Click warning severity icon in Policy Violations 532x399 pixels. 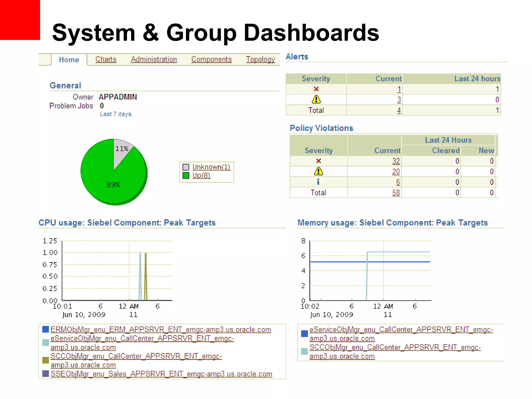click(x=318, y=171)
